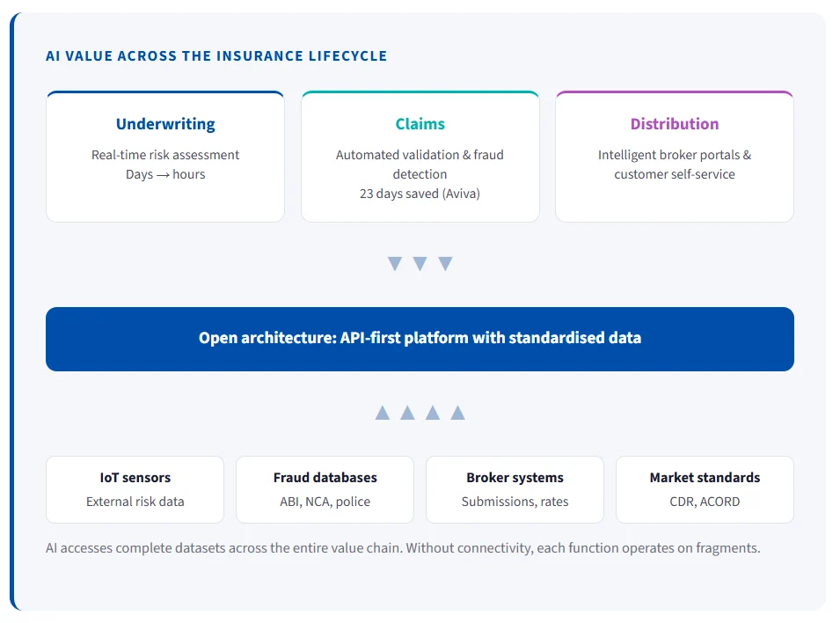Click 'AI VALUE ACROSS THE INSURANCE LIFECYCLE' heading
The height and width of the screenshot is (623, 840).
(216, 55)
